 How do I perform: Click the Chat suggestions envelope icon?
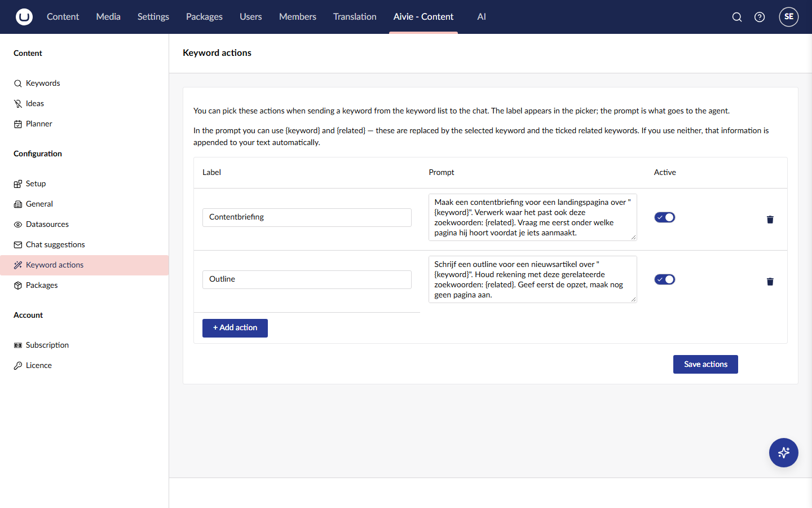pyautogui.click(x=18, y=245)
